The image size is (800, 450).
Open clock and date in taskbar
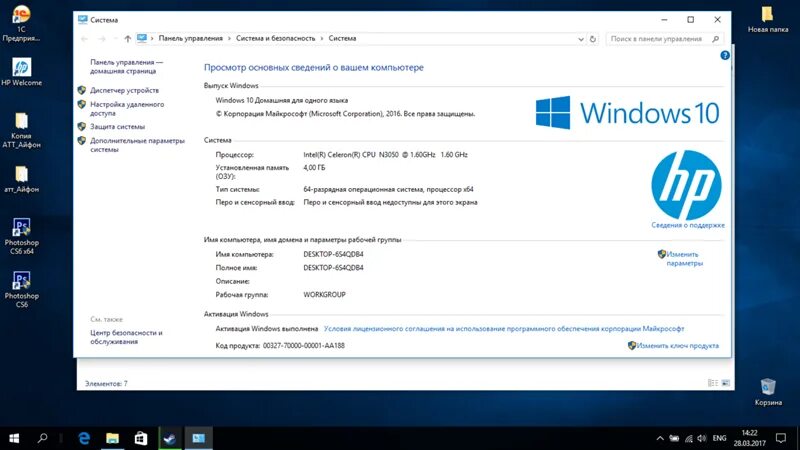(x=749, y=438)
